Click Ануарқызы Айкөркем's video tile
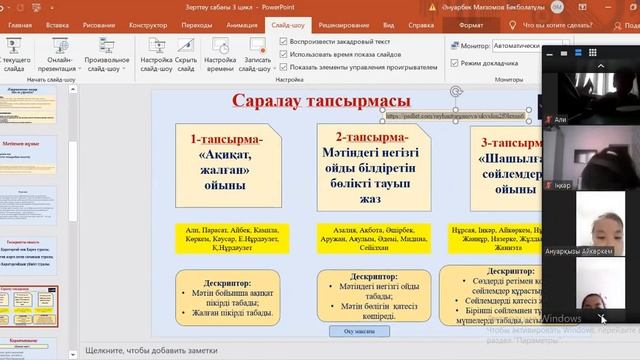Viewport: 640px width, 360px height. [600, 224]
